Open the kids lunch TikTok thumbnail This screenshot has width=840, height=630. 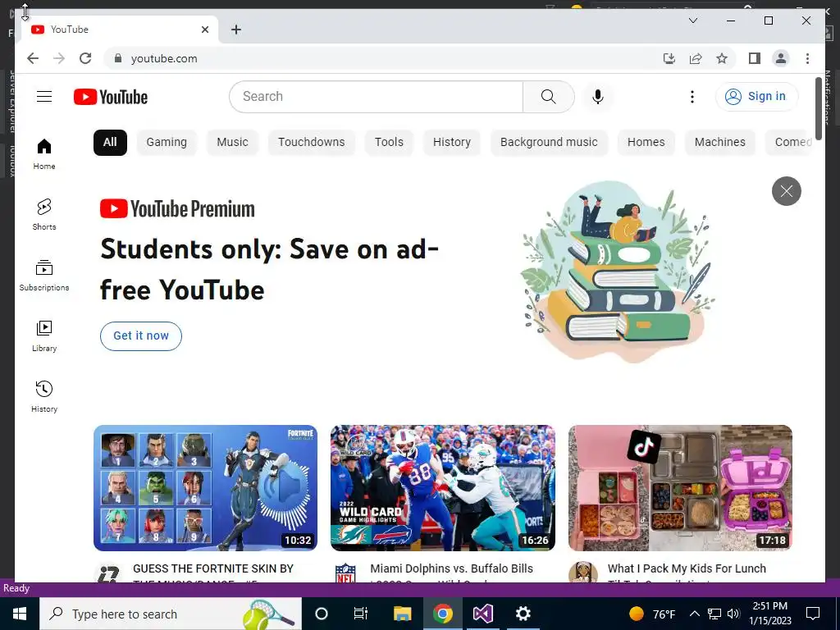(x=680, y=487)
